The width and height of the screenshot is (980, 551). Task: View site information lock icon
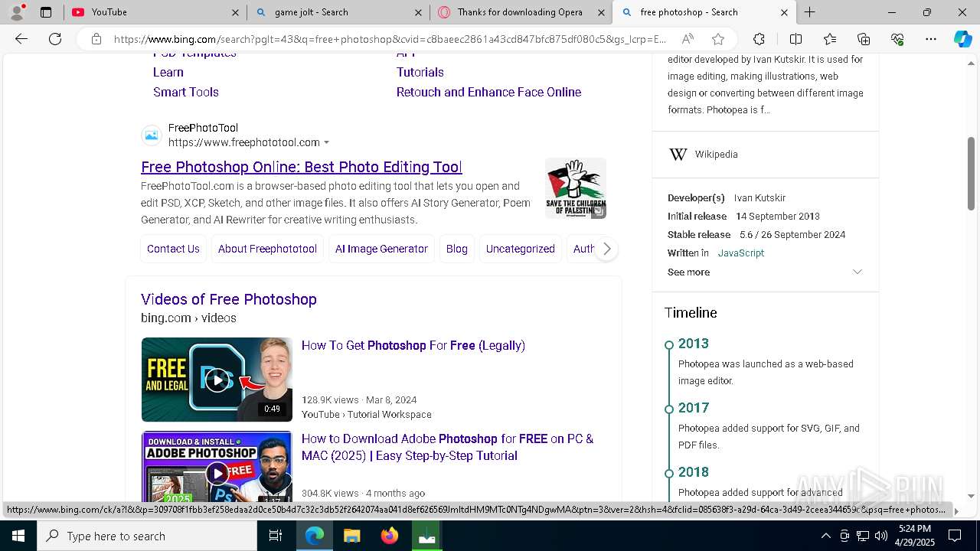[96, 39]
